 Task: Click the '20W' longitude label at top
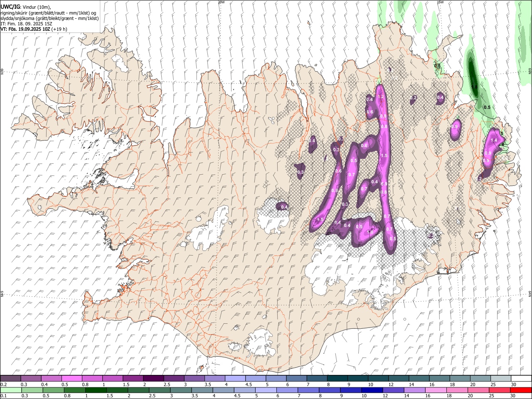(221, 2)
